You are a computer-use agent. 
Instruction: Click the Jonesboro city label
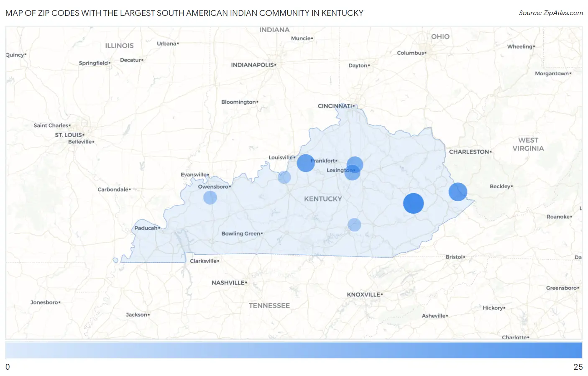coord(44,302)
